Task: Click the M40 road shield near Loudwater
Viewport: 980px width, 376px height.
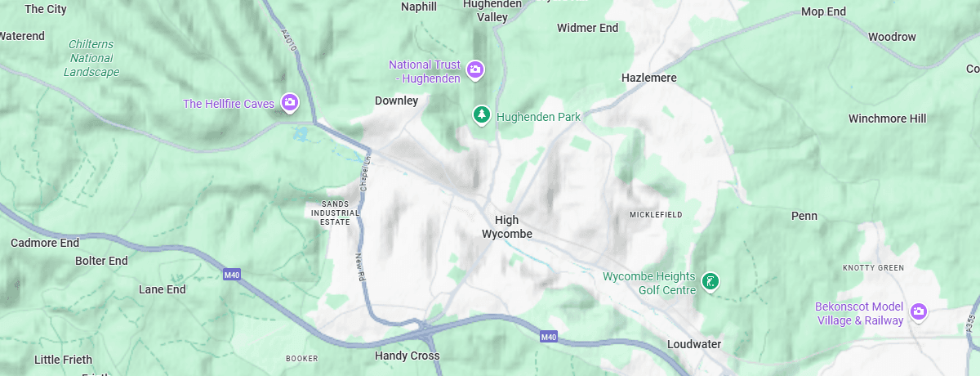Action: [549, 336]
